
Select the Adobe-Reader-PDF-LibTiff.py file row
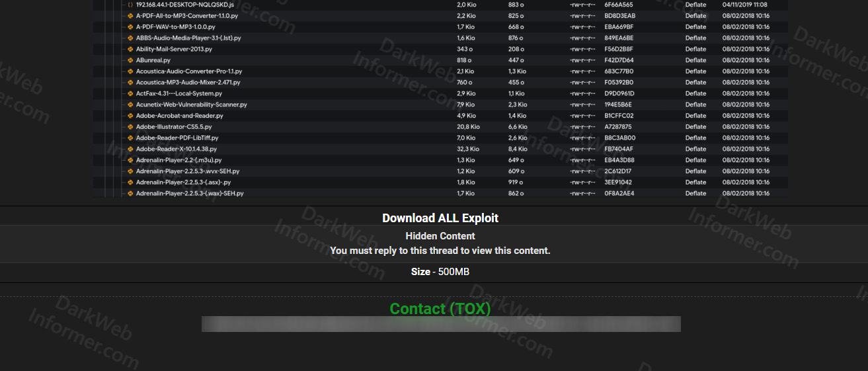(177, 138)
